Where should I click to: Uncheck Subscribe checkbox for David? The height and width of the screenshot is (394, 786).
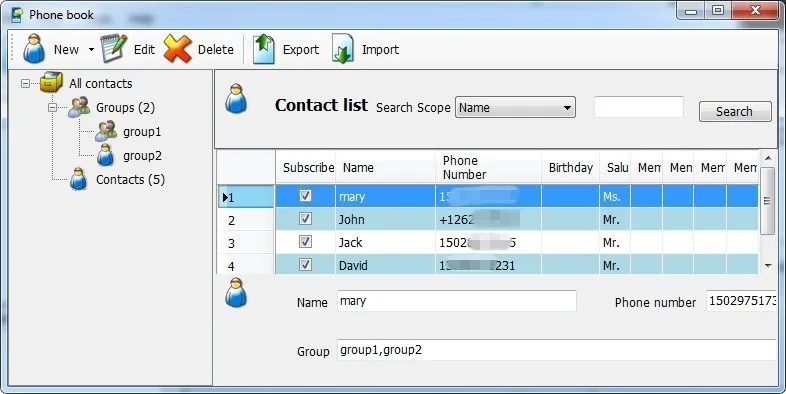click(305, 264)
